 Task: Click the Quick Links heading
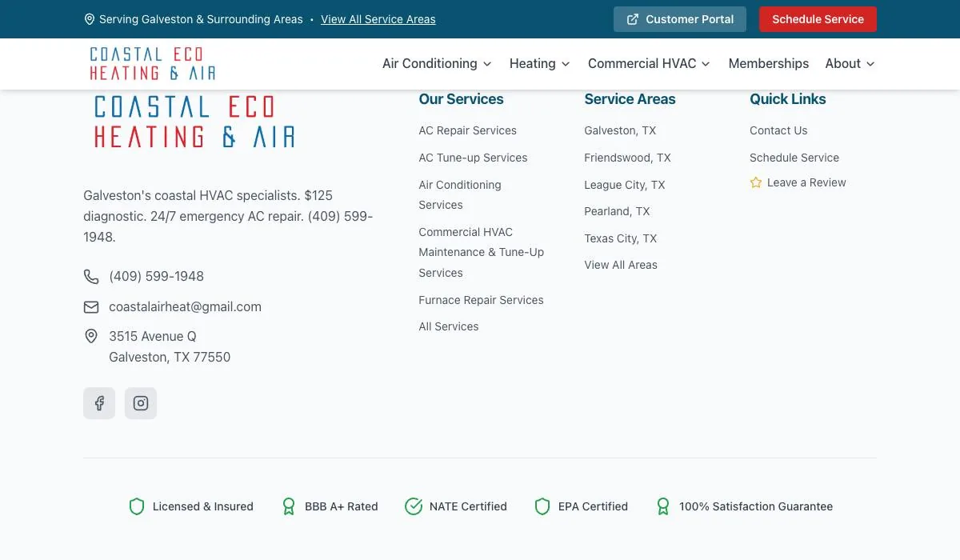788,99
